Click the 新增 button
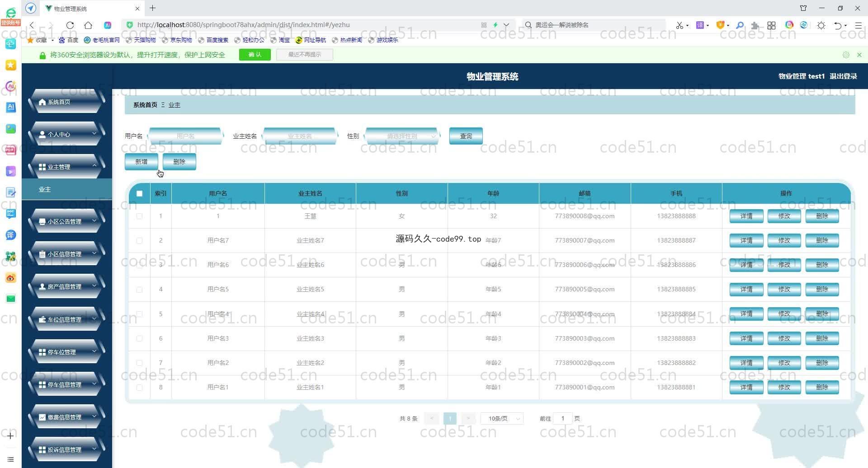 point(142,162)
